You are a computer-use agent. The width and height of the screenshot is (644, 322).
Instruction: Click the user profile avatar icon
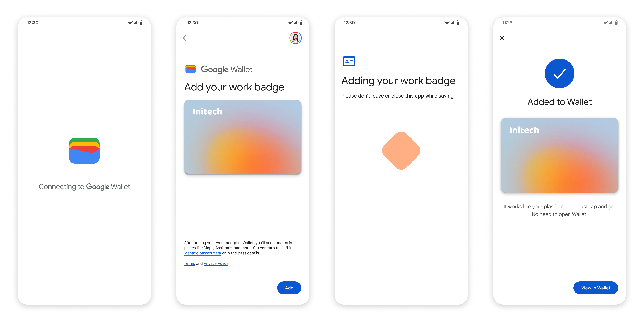click(297, 38)
